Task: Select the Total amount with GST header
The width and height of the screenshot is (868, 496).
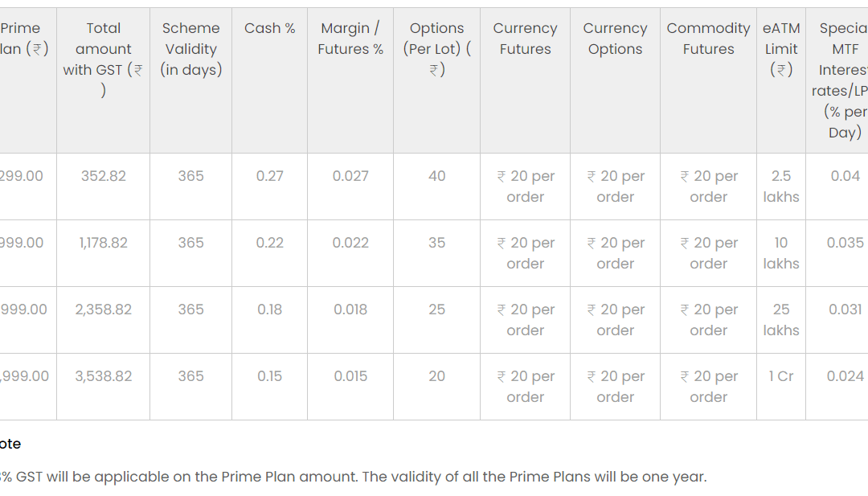Action: [103, 59]
